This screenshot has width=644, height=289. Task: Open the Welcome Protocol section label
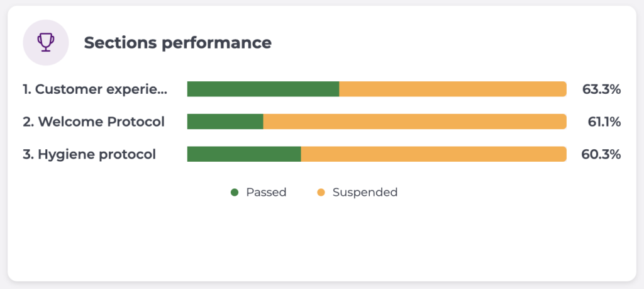pos(94,122)
